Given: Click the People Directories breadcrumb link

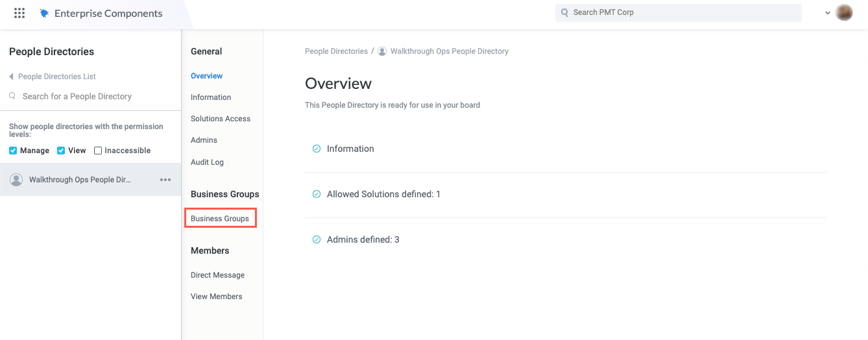Looking at the screenshot, I should [x=336, y=51].
